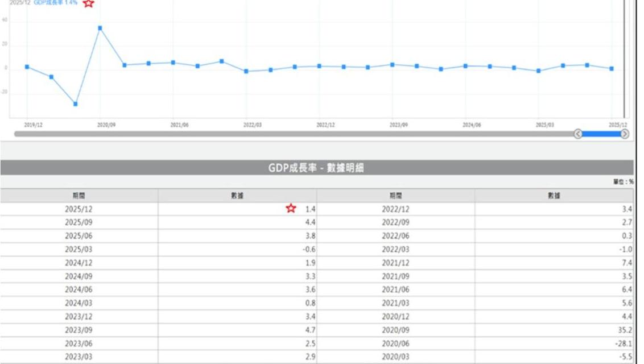Grab the blue range slider handle

[x=601, y=134]
